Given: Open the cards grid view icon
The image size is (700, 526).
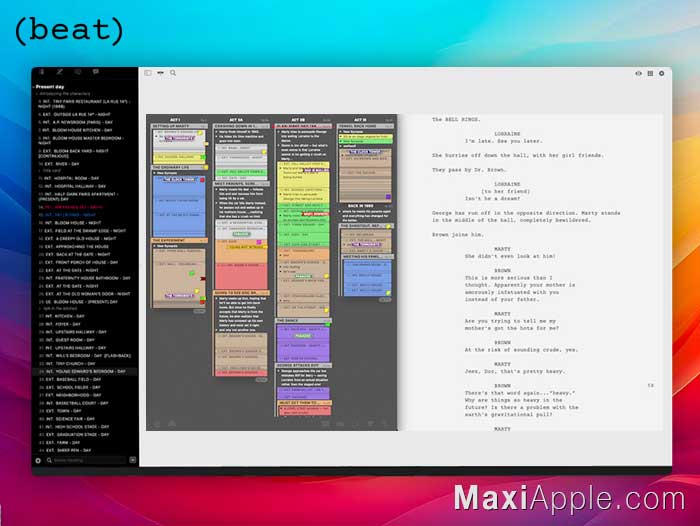Looking at the screenshot, I should 650,73.
